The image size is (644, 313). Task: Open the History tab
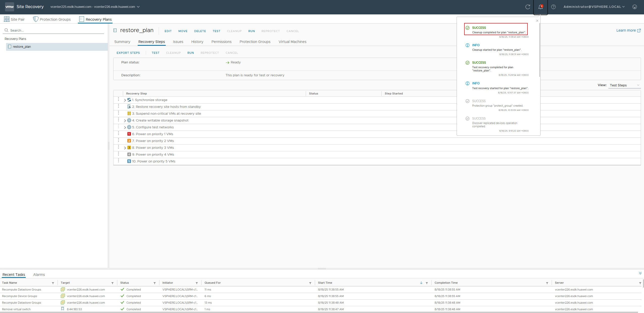click(197, 42)
